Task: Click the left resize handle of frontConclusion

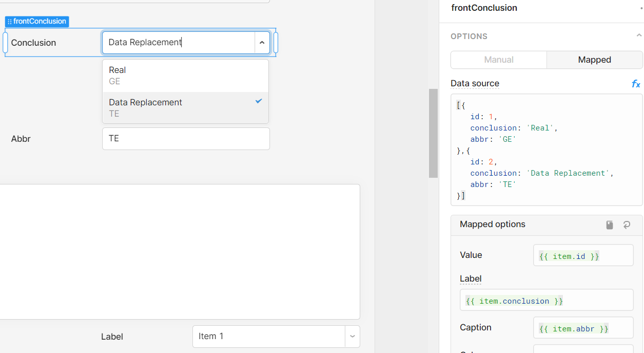Action: (5, 43)
